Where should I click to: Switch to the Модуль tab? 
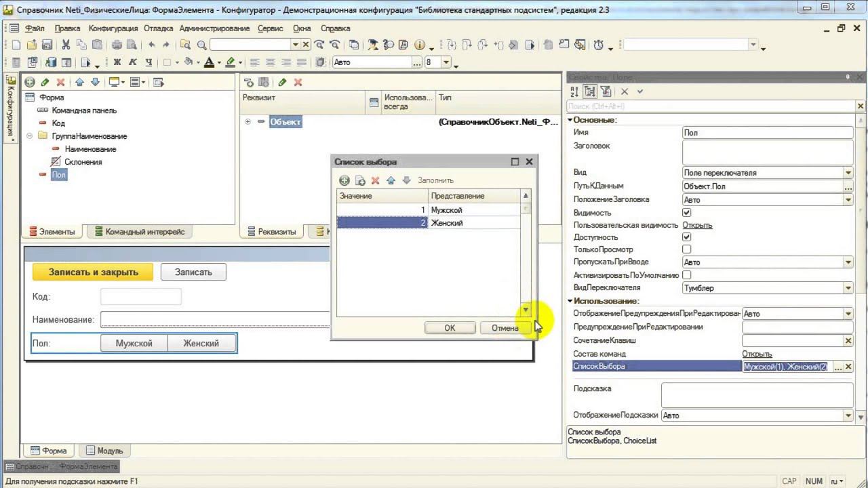104,451
